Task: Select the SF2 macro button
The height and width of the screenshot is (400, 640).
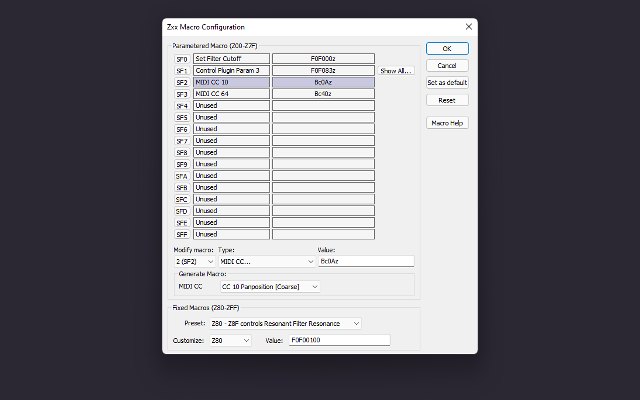Action: (182, 82)
